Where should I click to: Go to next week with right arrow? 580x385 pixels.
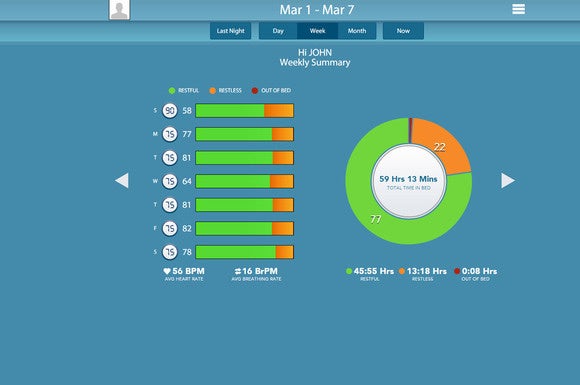(508, 180)
